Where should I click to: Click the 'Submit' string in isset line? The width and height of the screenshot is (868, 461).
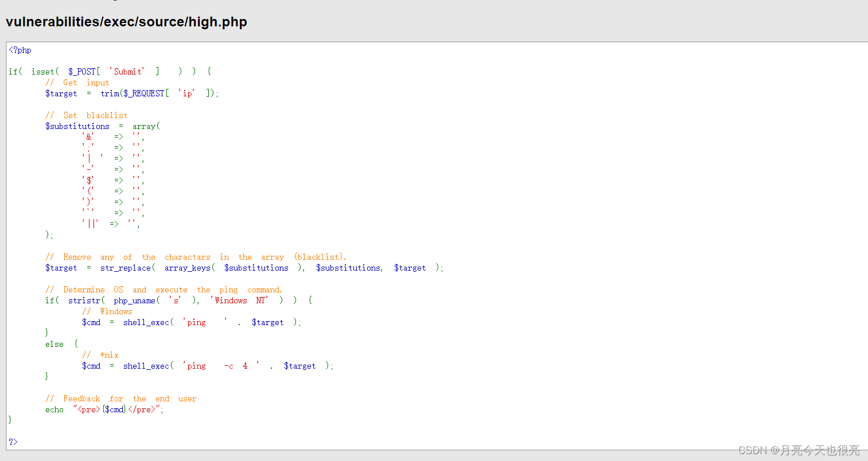tap(127, 72)
